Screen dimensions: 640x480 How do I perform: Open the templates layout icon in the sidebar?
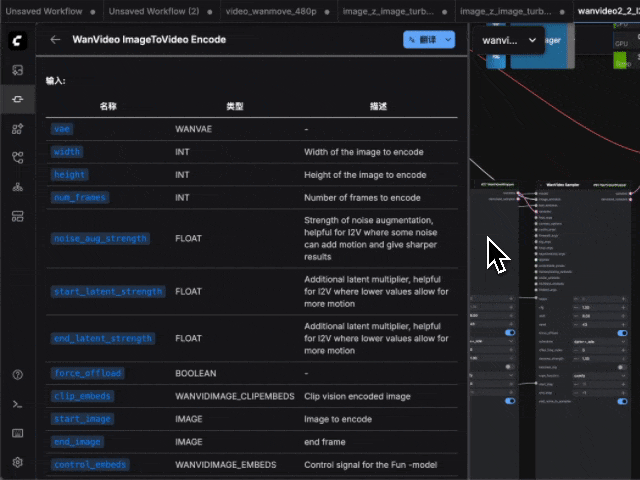coord(18,216)
